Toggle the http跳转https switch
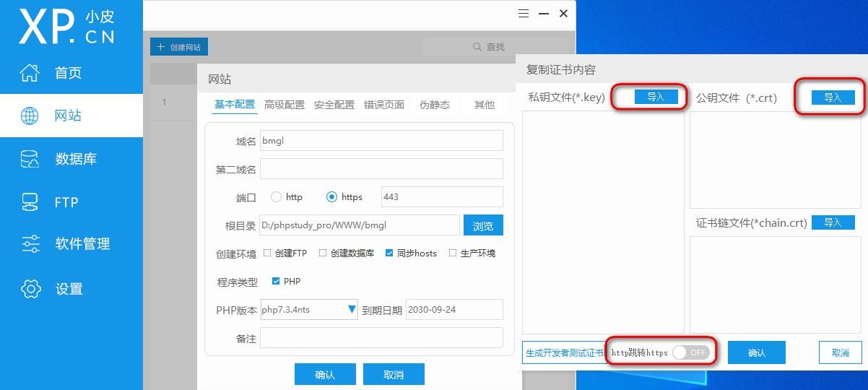The image size is (868, 390). click(x=690, y=352)
